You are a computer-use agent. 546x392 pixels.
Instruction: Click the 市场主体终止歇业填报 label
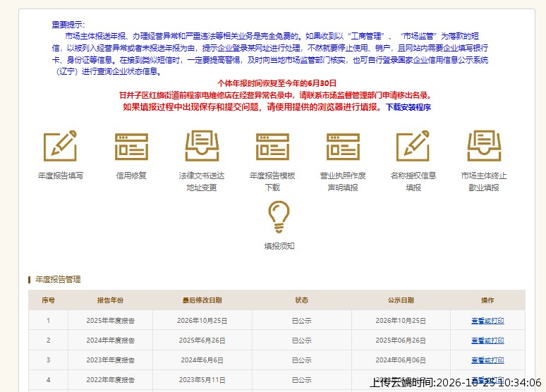(484, 182)
